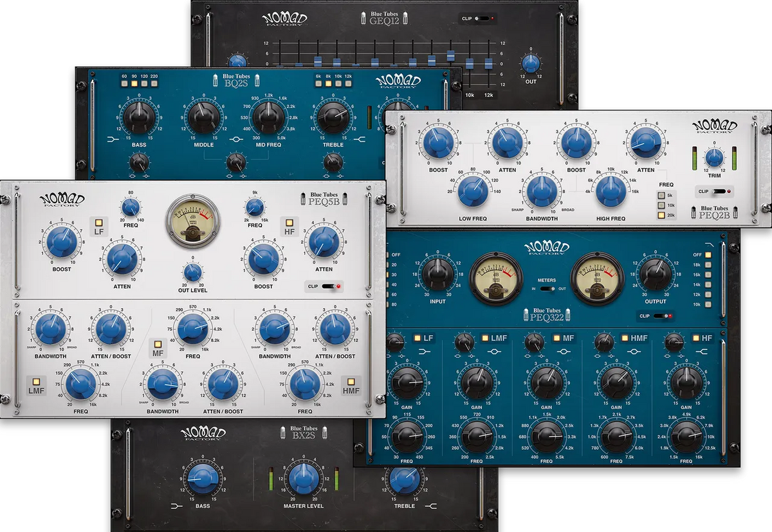Screen dimensions: 772x532
Task: Click the Nomad Factory logo on PEQ5B
Action: coord(62,200)
